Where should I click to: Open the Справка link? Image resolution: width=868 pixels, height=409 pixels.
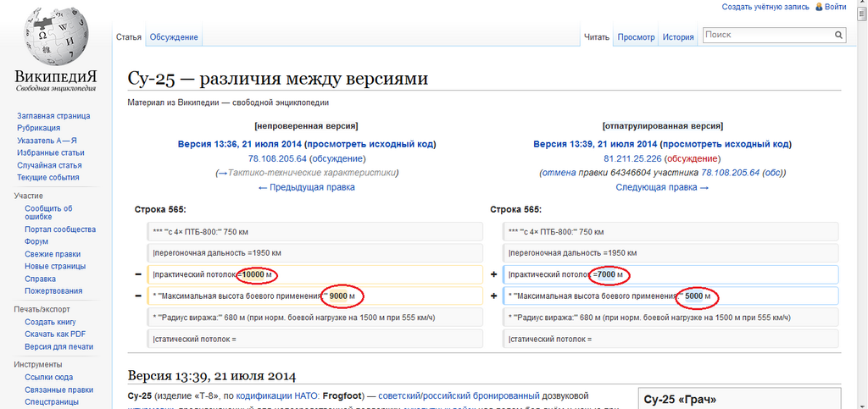click(40, 279)
